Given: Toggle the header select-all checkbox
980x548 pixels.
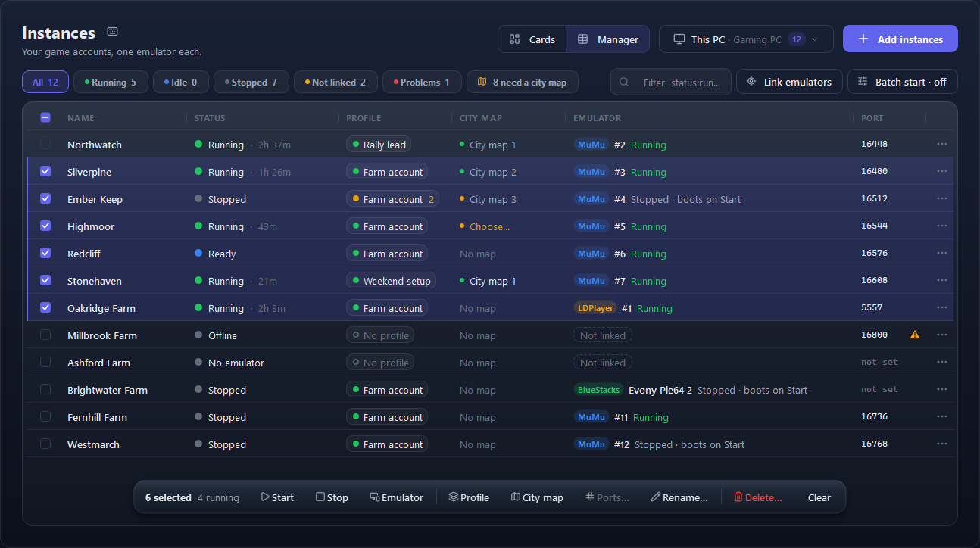Looking at the screenshot, I should pos(45,117).
